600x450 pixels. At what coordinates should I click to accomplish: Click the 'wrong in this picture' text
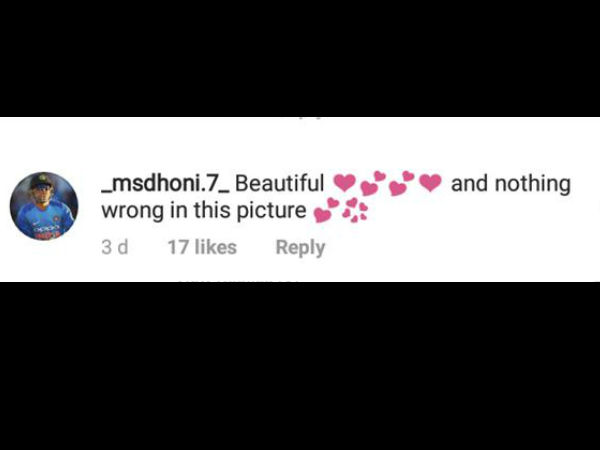(x=204, y=211)
